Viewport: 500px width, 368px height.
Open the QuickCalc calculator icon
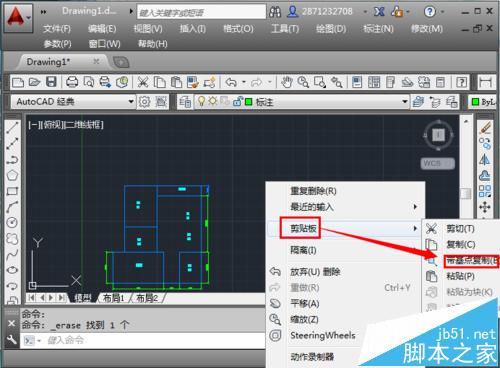click(x=441, y=82)
